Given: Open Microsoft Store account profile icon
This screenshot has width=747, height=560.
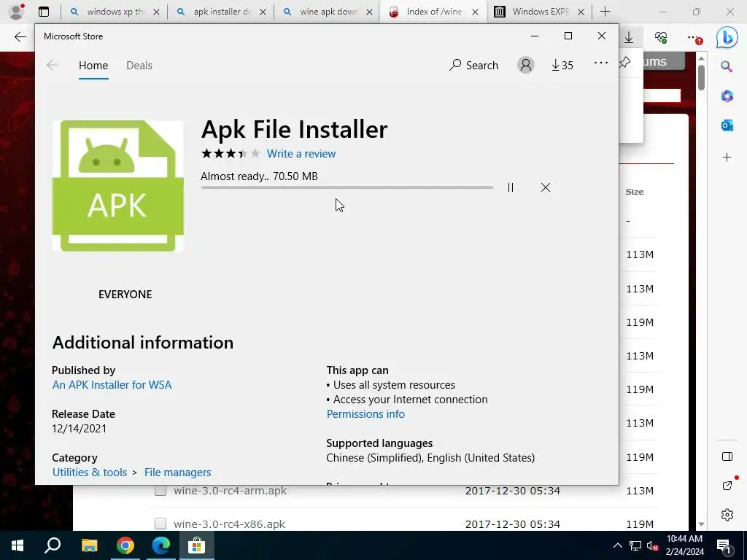Looking at the screenshot, I should (526, 65).
